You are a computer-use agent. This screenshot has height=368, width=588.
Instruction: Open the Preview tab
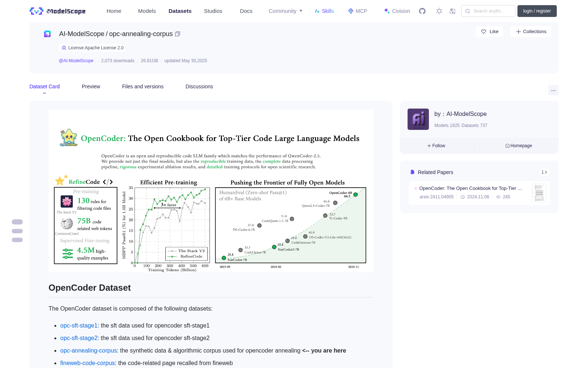pos(91,86)
